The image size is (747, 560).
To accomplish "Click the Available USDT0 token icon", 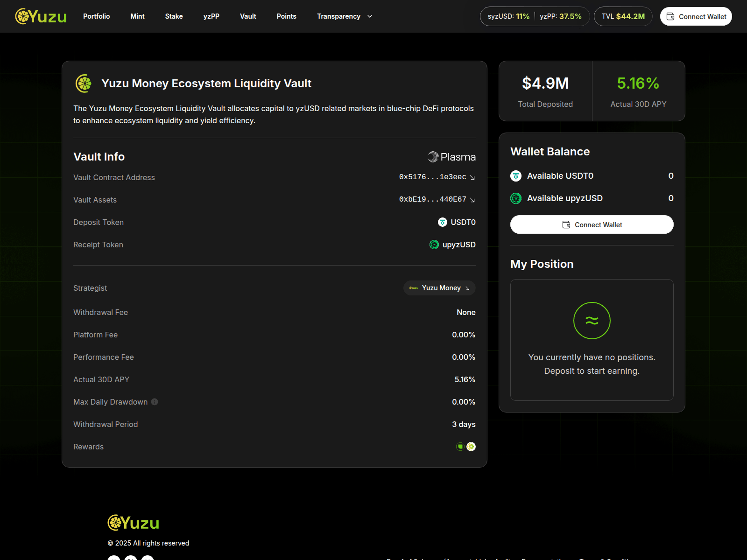I will (516, 176).
